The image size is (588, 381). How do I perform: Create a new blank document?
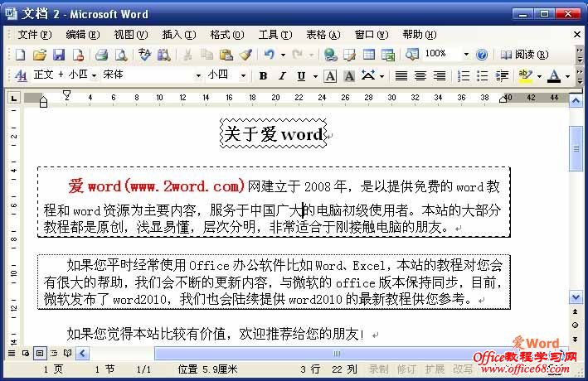[x=20, y=55]
